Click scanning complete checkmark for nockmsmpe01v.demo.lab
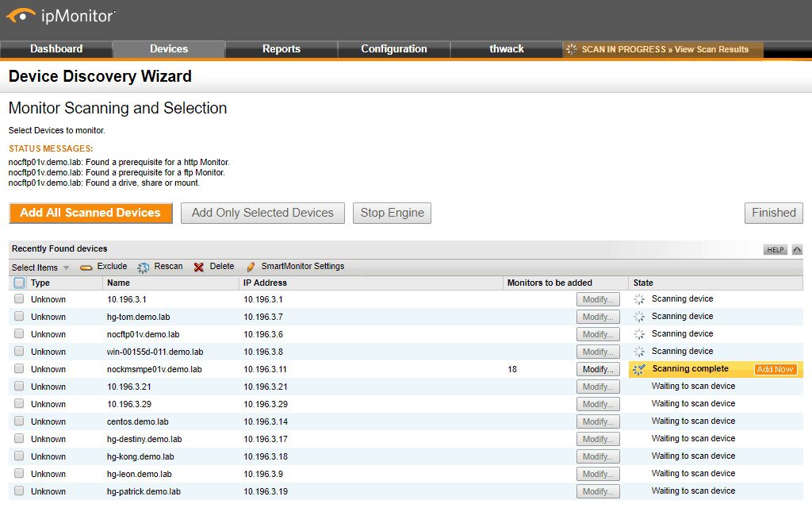This screenshot has height=508, width=812. click(x=638, y=369)
